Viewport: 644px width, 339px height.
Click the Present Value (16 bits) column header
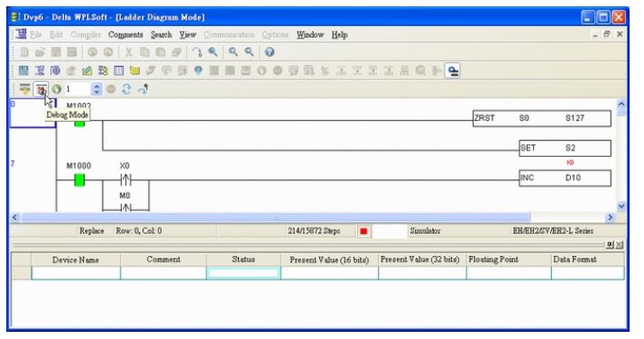click(x=329, y=260)
